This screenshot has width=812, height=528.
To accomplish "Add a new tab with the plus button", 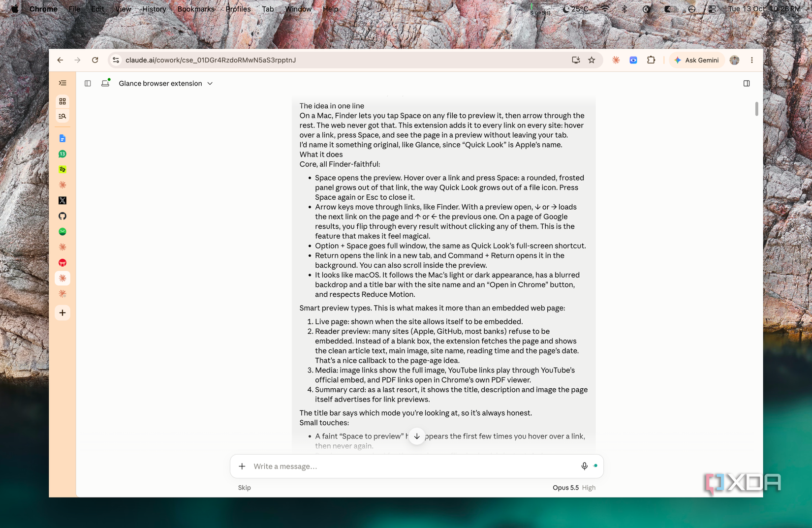I will pyautogui.click(x=62, y=313).
